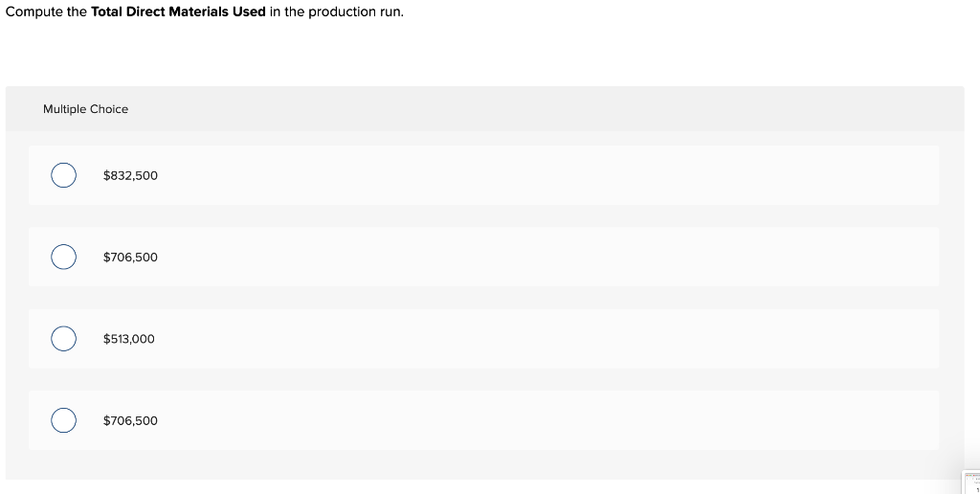This screenshot has width=980, height=494.
Task: Click the $513,000 answer text
Action: click(128, 339)
